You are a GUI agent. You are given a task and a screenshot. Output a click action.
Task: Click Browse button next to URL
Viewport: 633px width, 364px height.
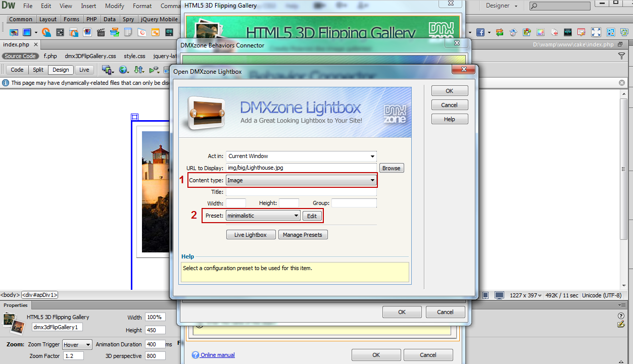(x=391, y=168)
